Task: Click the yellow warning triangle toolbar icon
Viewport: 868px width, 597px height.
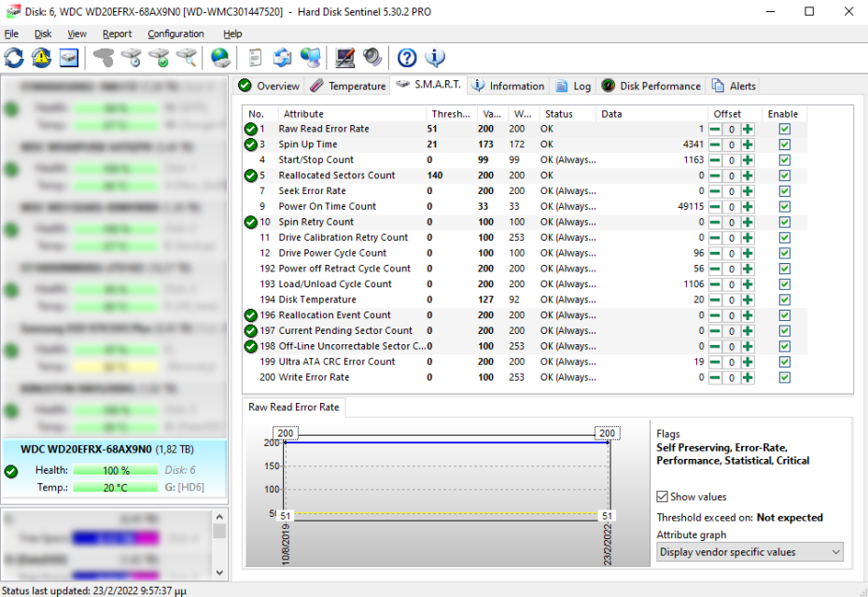Action: pyautogui.click(x=42, y=58)
